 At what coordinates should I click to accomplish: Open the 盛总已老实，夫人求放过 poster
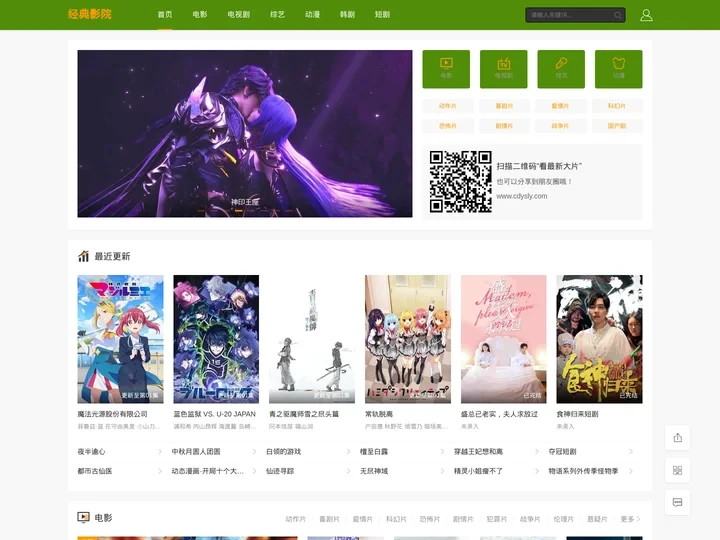point(504,339)
